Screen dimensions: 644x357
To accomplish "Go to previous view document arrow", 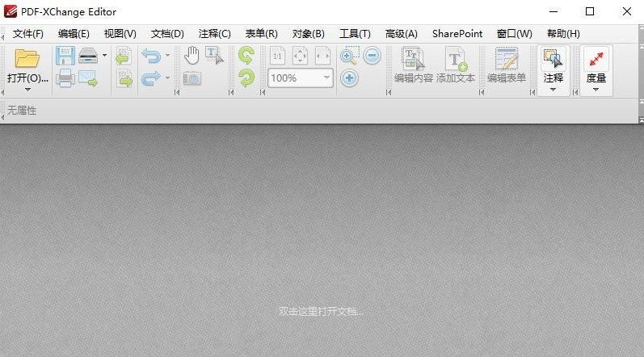I will click(x=124, y=57).
